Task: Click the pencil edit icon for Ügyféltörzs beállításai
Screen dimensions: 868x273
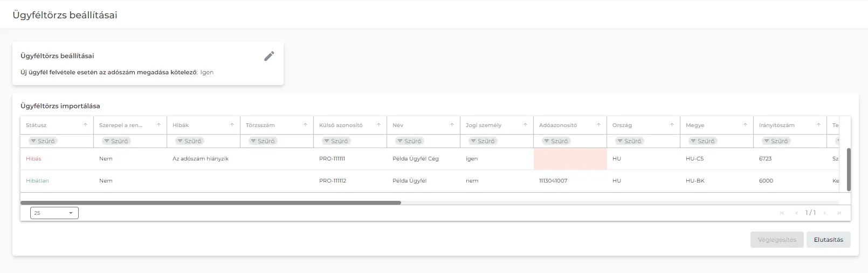Action: [269, 56]
